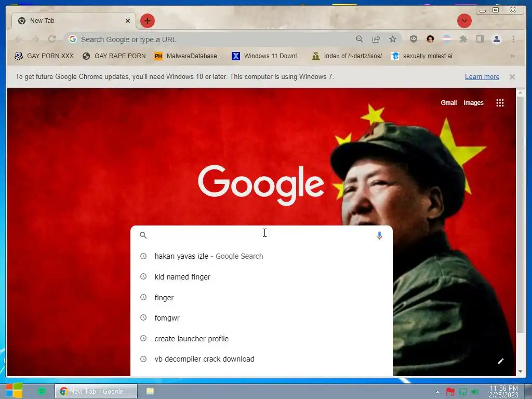Viewport: 532px width, 399px height.
Task: Go forward with the forward arrow
Action: (x=35, y=39)
